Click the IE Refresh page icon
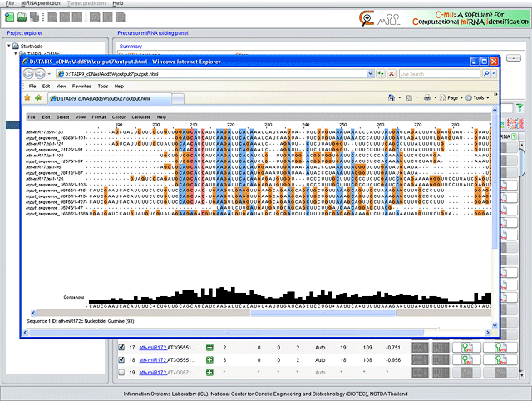The height and width of the screenshot is (401, 532). 381,74
